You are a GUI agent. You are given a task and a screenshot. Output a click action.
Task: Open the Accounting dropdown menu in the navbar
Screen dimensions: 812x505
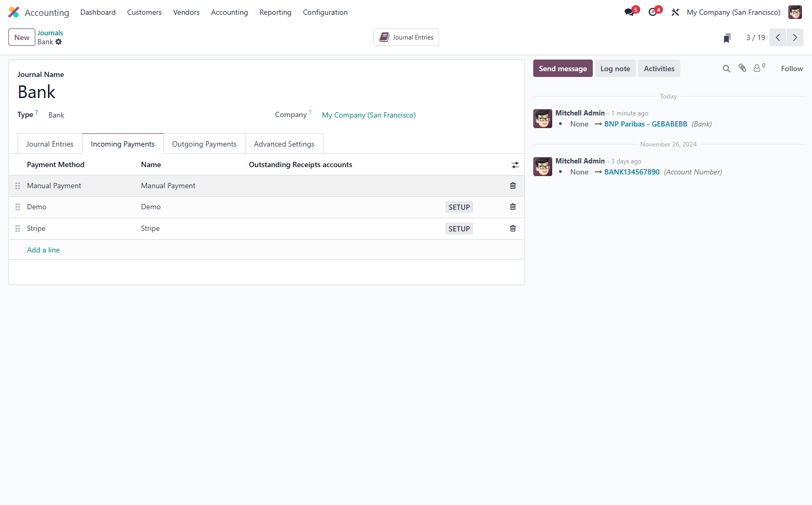point(229,12)
